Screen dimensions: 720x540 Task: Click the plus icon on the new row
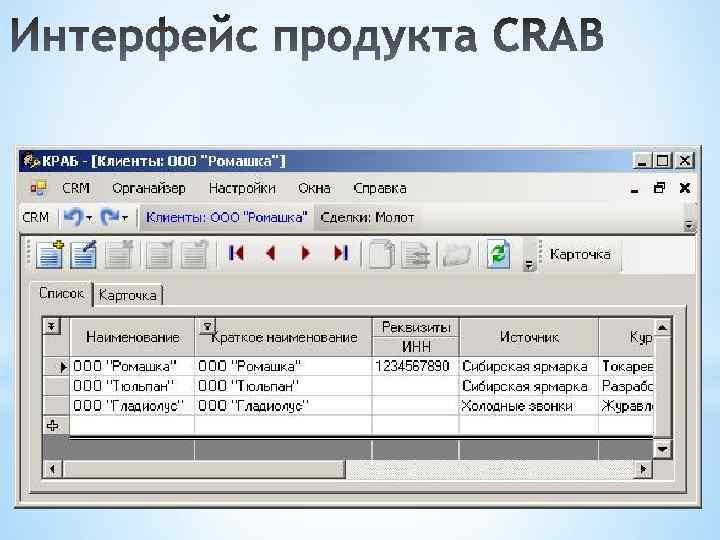tap(53, 426)
